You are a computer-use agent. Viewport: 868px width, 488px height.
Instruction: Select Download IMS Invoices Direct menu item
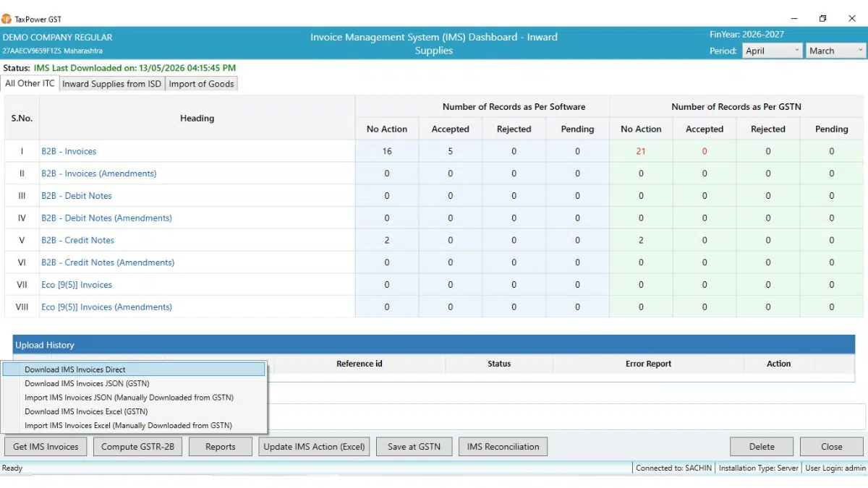[x=134, y=369]
